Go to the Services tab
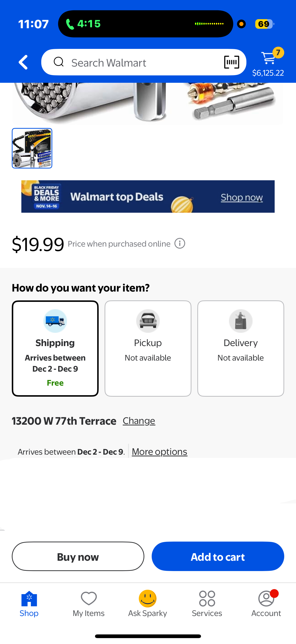The width and height of the screenshot is (296, 644). point(207,603)
